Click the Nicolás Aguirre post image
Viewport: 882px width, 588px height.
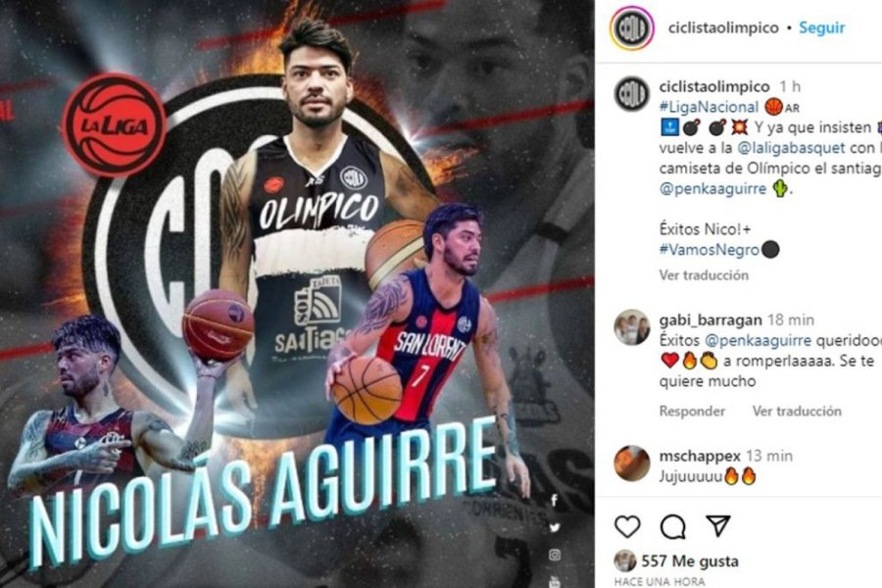(x=297, y=294)
